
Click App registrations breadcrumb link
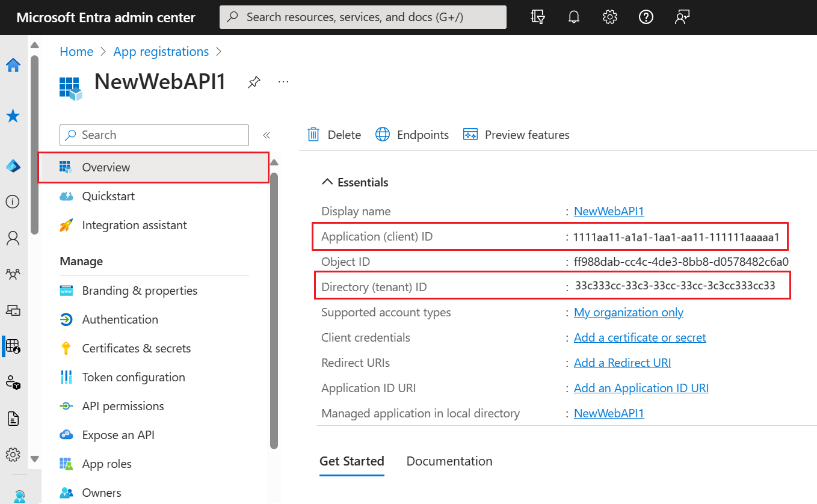(x=161, y=52)
